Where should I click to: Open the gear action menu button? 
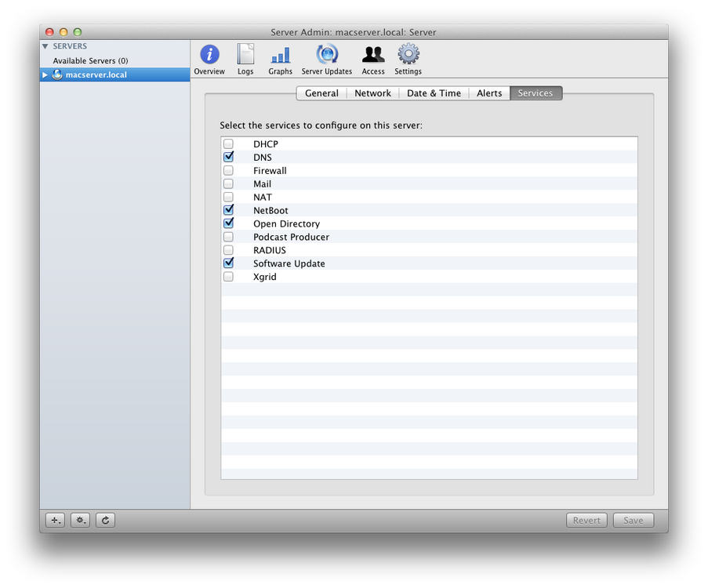[81, 521]
